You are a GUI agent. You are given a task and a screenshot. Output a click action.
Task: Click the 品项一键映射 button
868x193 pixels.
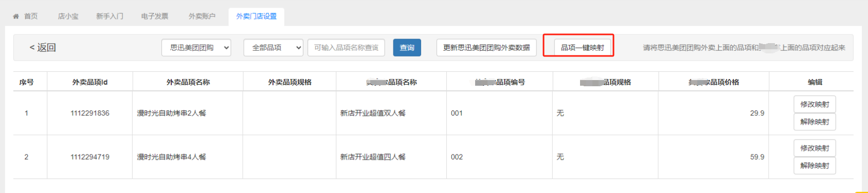(583, 48)
